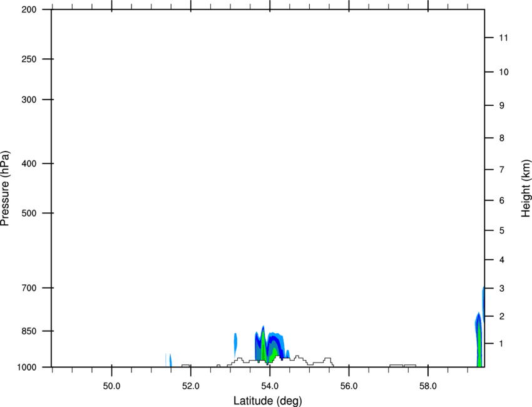Select the 500 pressure tick label
Screen dimensions: 532x407
[x=29, y=213]
